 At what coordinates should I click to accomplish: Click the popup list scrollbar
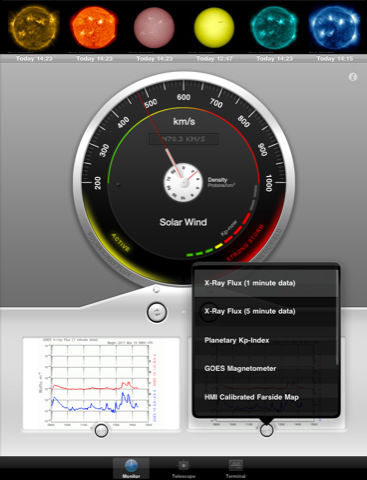point(338,317)
